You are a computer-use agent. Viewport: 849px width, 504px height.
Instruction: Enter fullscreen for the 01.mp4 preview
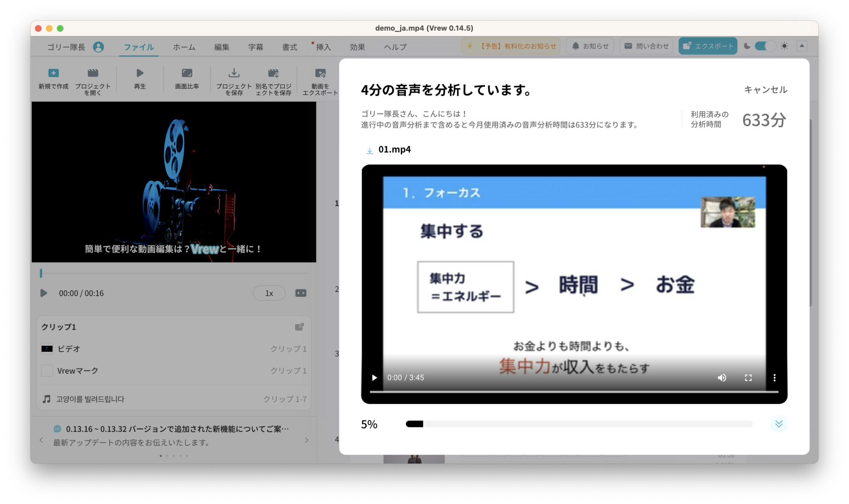[748, 378]
